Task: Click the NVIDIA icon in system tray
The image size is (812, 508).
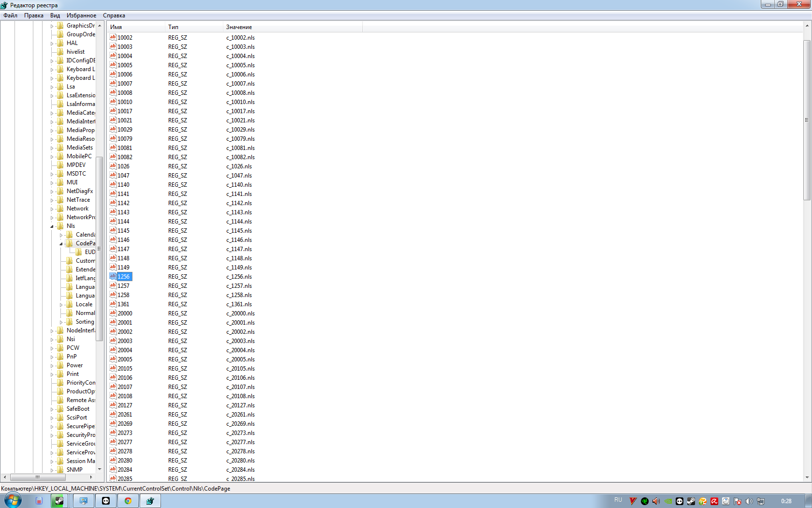Action: (668, 501)
